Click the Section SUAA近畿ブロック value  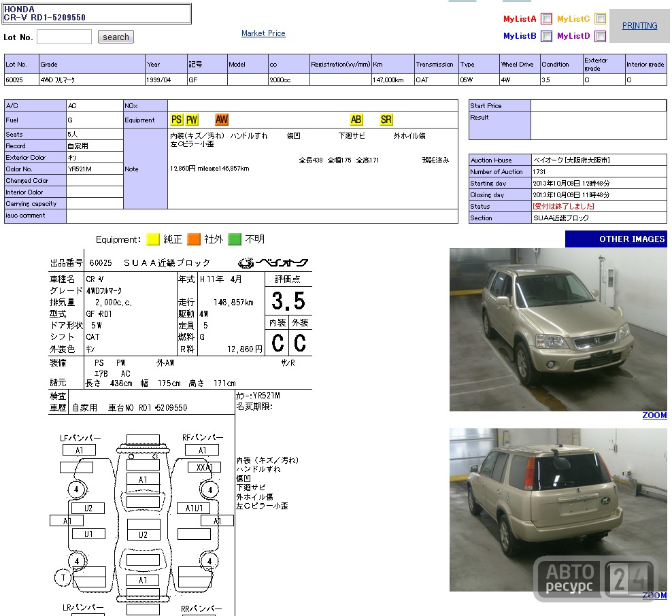pyautogui.click(x=560, y=218)
